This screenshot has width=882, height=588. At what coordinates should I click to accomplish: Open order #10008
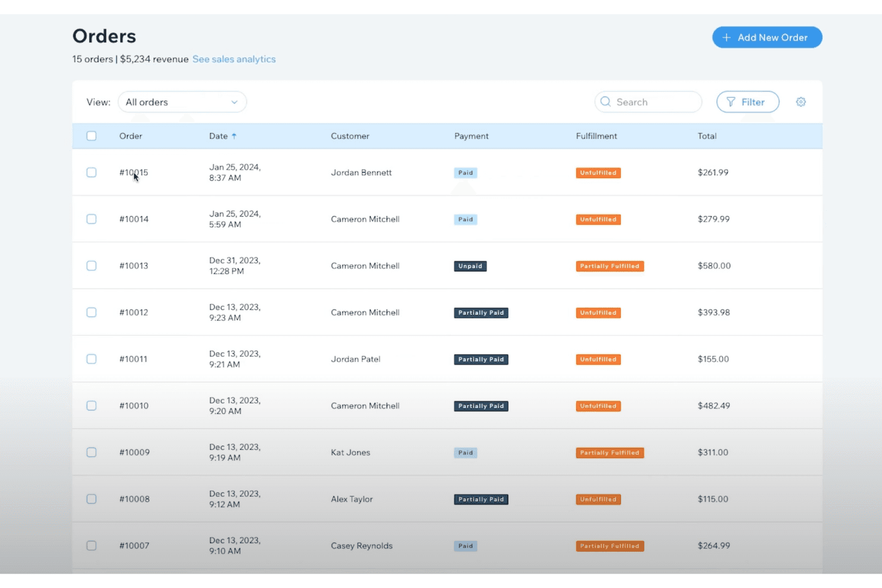click(135, 499)
